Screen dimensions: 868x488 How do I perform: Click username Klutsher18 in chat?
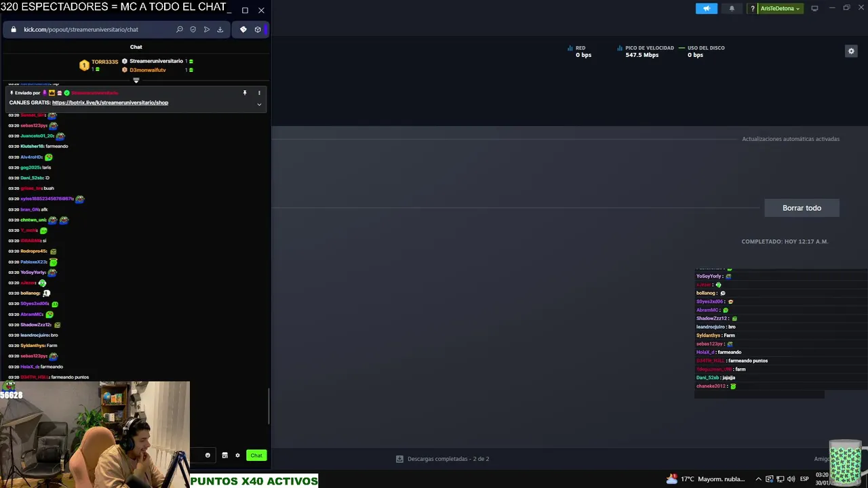click(32, 146)
